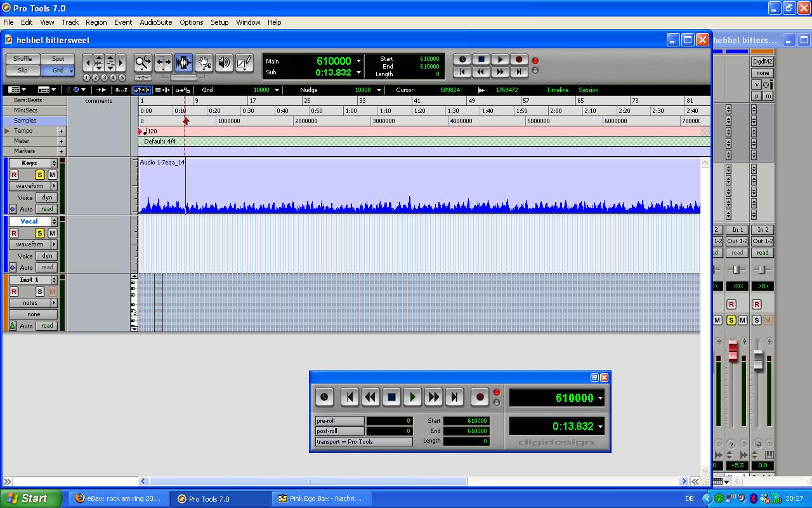Click the MIDI zoom button
The image size is (812, 508).
[x=110, y=62]
